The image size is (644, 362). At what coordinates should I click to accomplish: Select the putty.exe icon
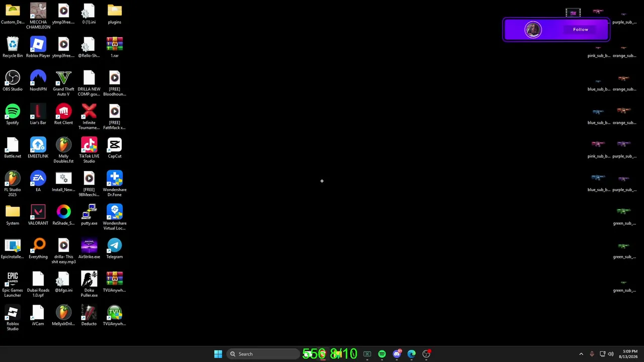coord(89,215)
